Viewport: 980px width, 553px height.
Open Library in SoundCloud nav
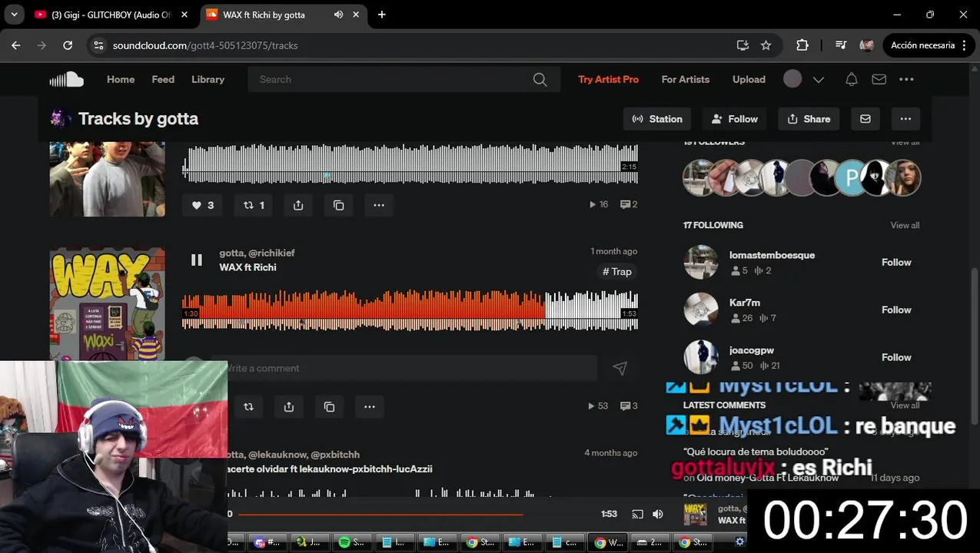tap(208, 79)
